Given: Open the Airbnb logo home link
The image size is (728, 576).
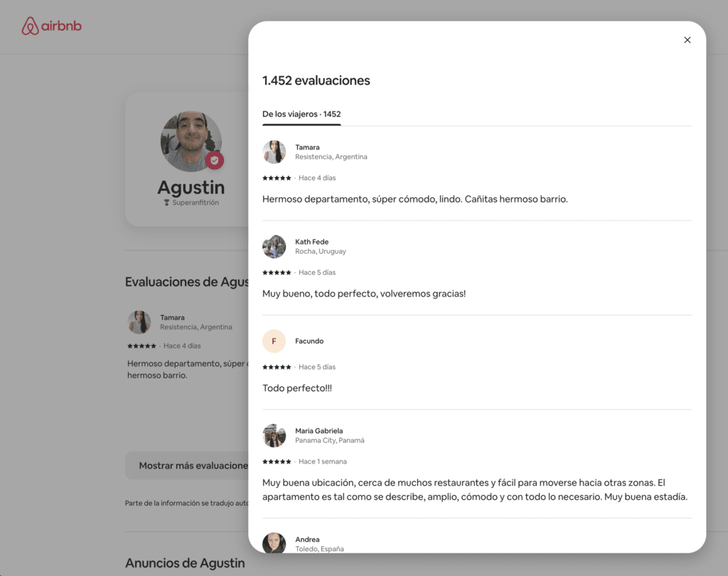Looking at the screenshot, I should [x=51, y=26].
